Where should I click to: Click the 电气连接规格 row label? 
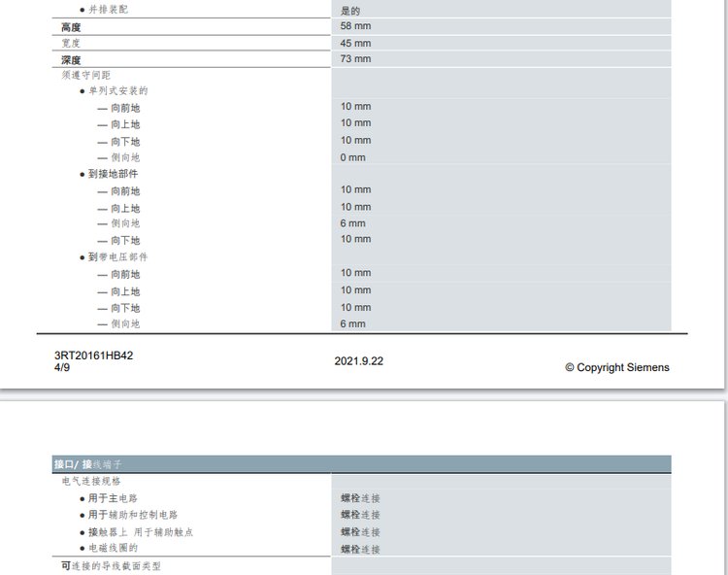click(91, 481)
